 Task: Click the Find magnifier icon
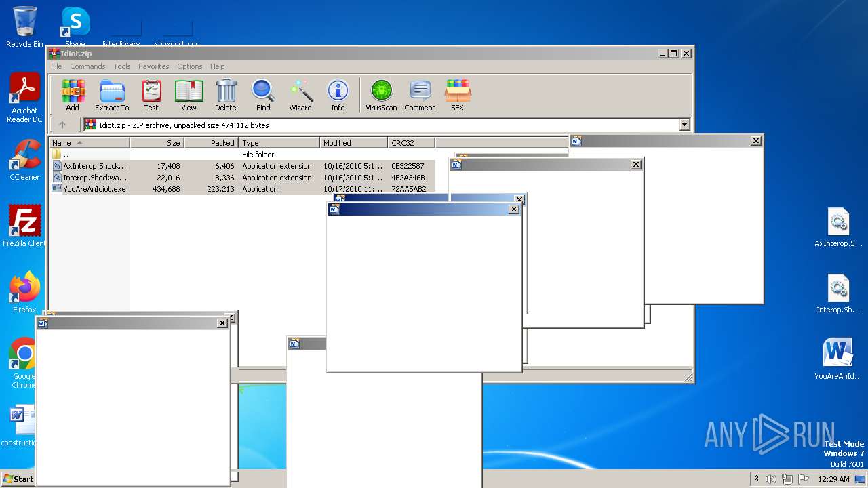(263, 95)
